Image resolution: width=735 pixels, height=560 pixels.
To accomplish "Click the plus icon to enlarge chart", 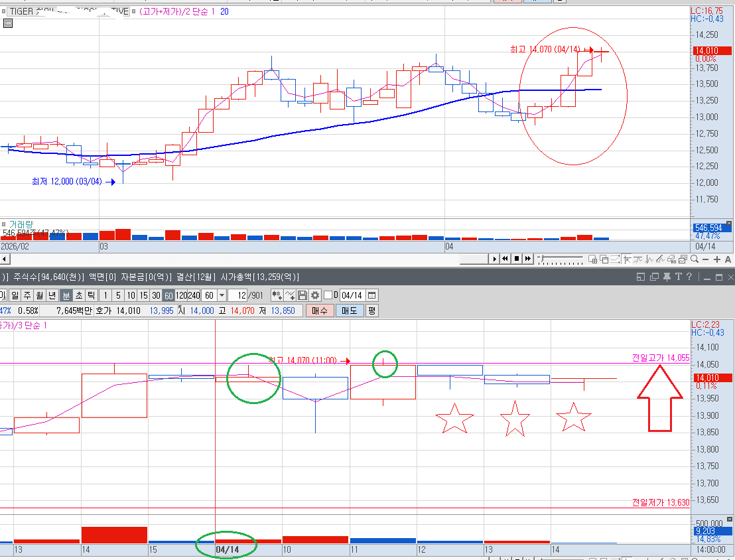I will (x=716, y=259).
